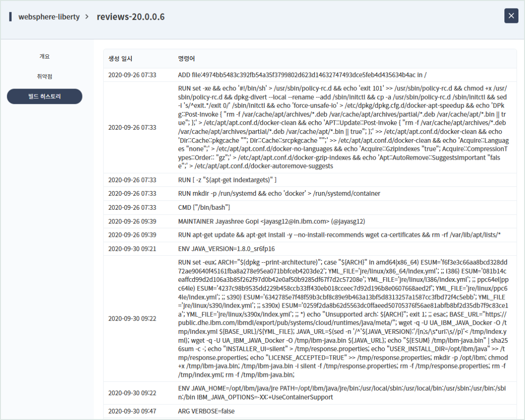Select the ENV JAVA_HOME=/opt/ibm/java/jre row
Viewport: 525px width, 420px height.
click(x=310, y=393)
